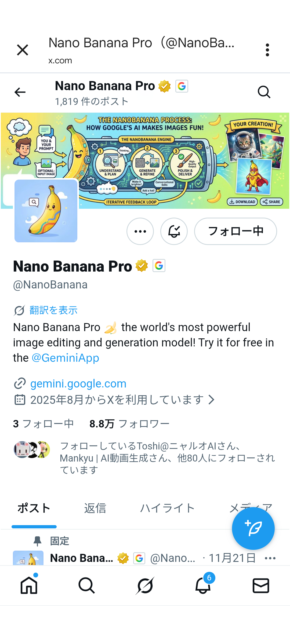Viewport: 290px width, 644px height.
Task: Open direct messages envelope icon
Action: tap(261, 585)
